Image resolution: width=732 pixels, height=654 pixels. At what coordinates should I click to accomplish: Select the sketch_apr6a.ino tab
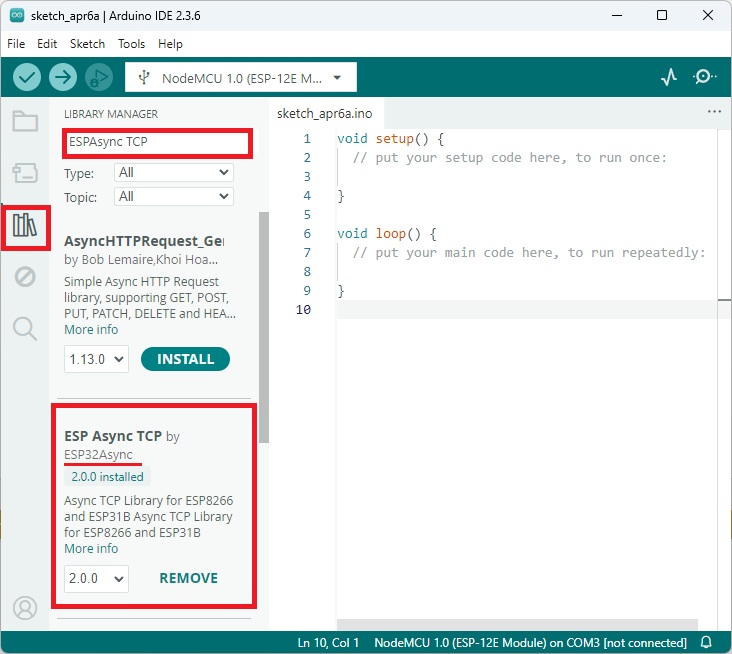coord(325,113)
